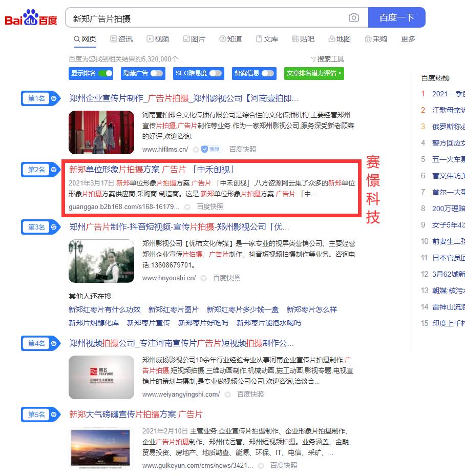Screen dimensions: 465x476
Task: Toggle the 隐藏广告 switch
Action: tap(157, 73)
